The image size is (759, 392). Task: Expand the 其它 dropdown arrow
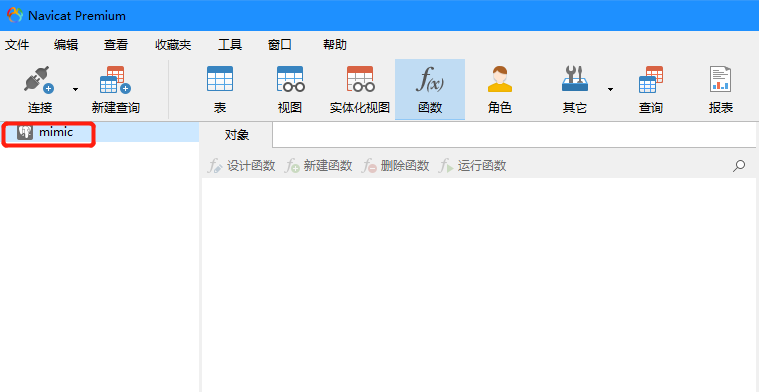click(x=610, y=89)
